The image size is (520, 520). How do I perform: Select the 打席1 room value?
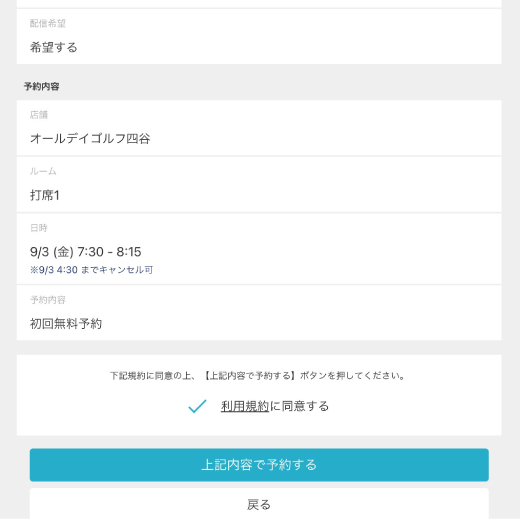point(45,195)
